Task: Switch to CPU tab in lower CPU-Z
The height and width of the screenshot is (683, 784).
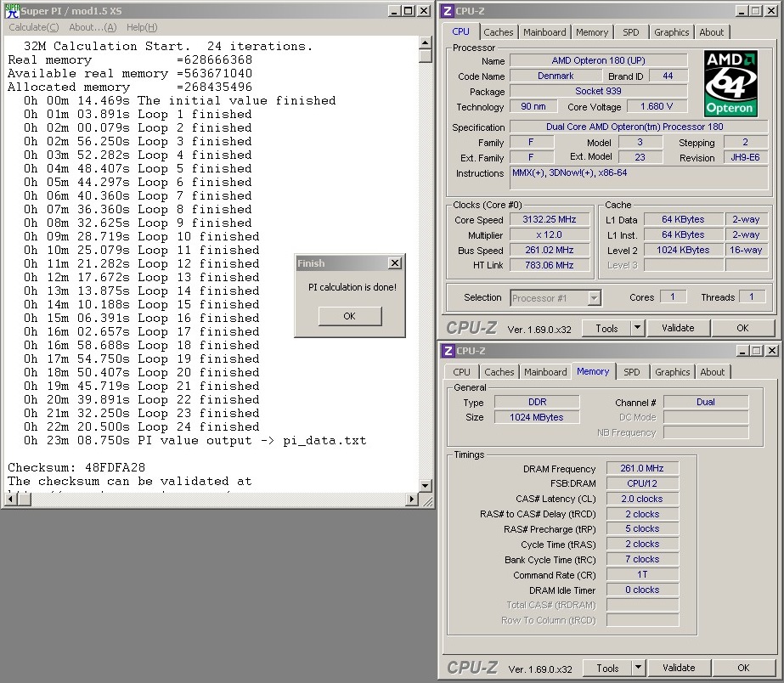Action: coord(461,372)
